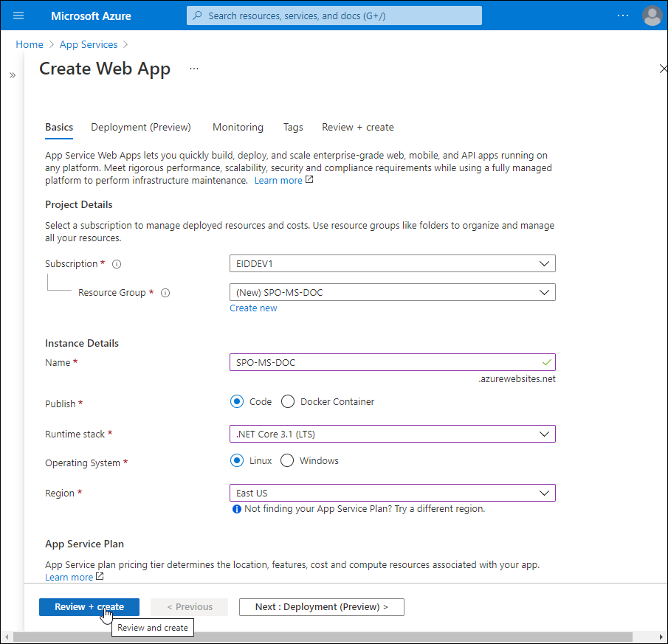Close the Create Web App blade

tap(662, 69)
